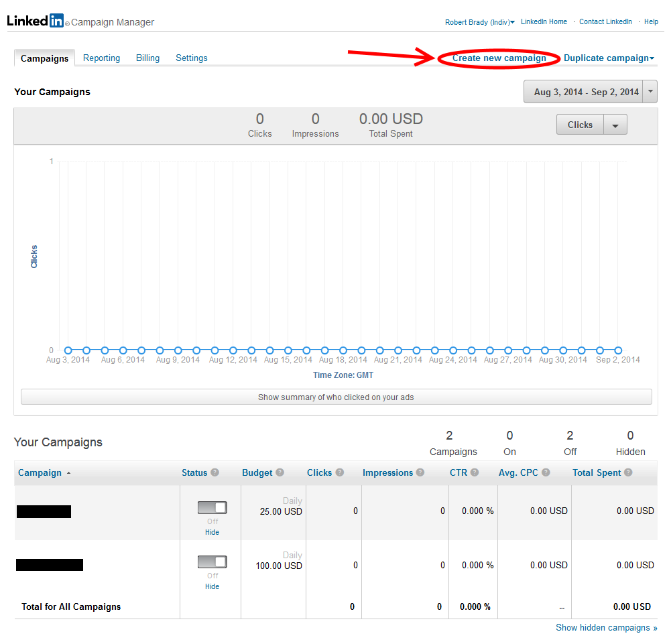Open the Billing tab
This screenshot has width=669, height=644.
(147, 58)
